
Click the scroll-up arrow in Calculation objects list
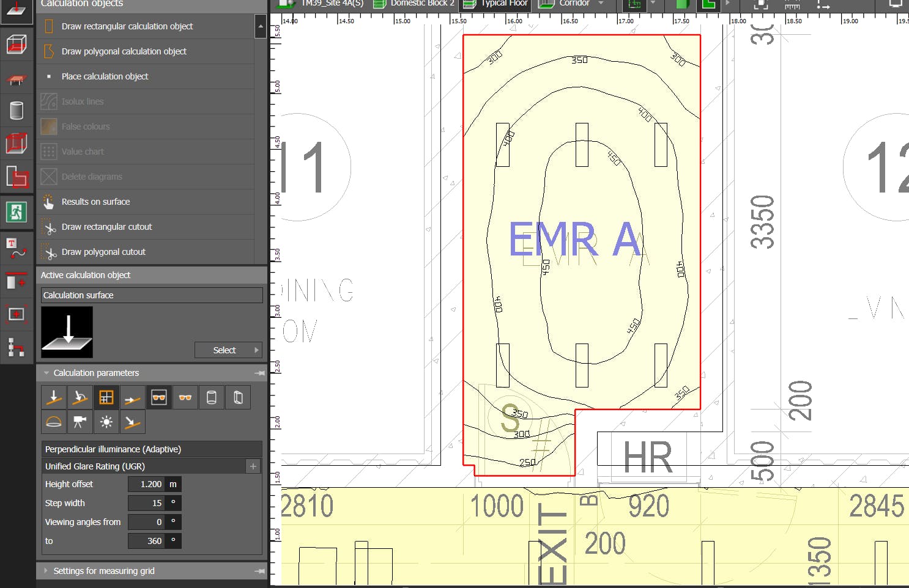tap(261, 26)
